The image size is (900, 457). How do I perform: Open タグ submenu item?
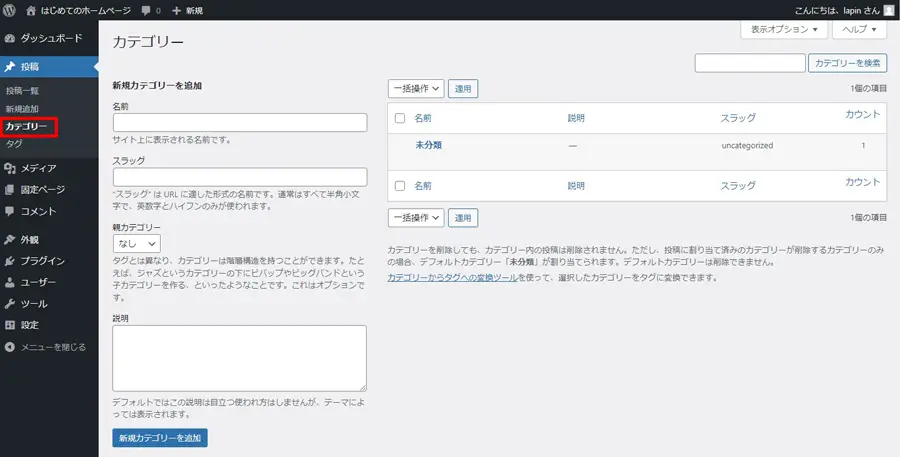(x=14, y=144)
